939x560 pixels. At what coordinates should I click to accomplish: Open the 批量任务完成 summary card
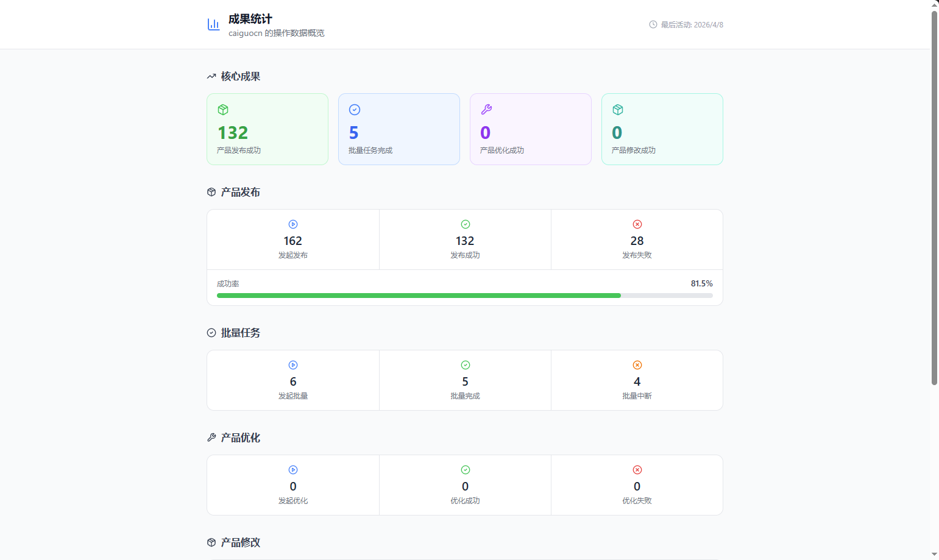point(399,129)
